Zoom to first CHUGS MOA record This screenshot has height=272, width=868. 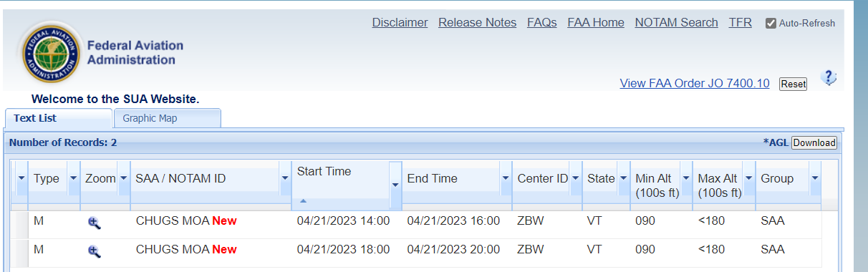[94, 223]
